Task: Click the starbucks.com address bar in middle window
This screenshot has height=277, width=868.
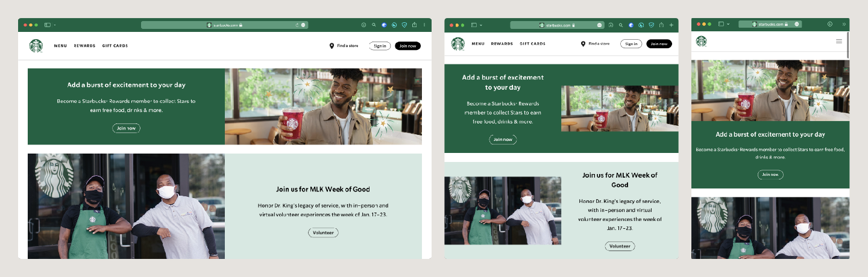Action: click(x=558, y=25)
